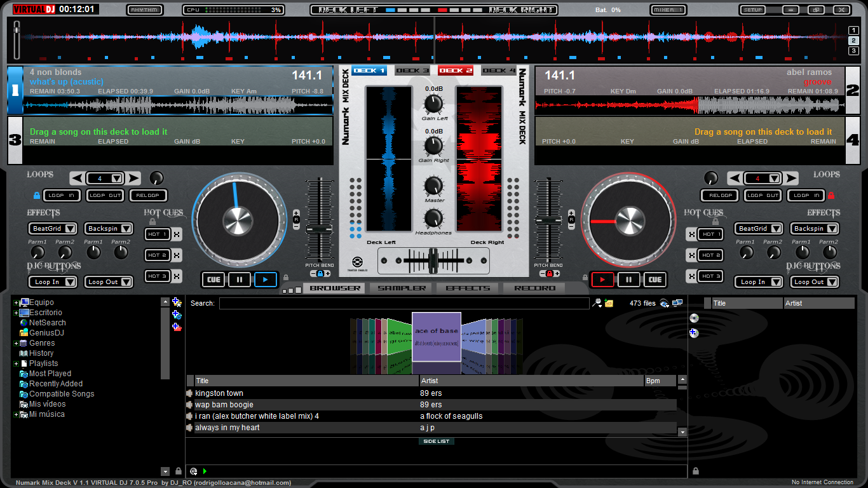Select the DECK 2 tab in mixer
The image size is (868, 488).
pos(456,71)
